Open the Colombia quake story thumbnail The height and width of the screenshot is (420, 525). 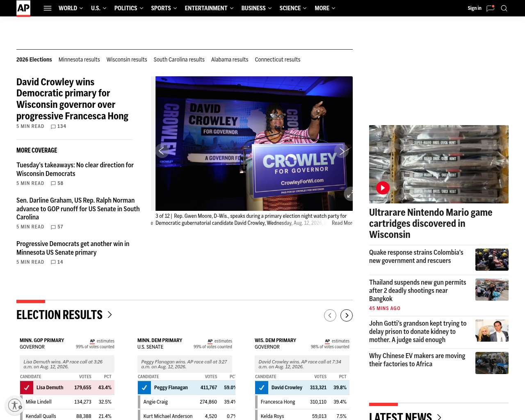point(492,260)
